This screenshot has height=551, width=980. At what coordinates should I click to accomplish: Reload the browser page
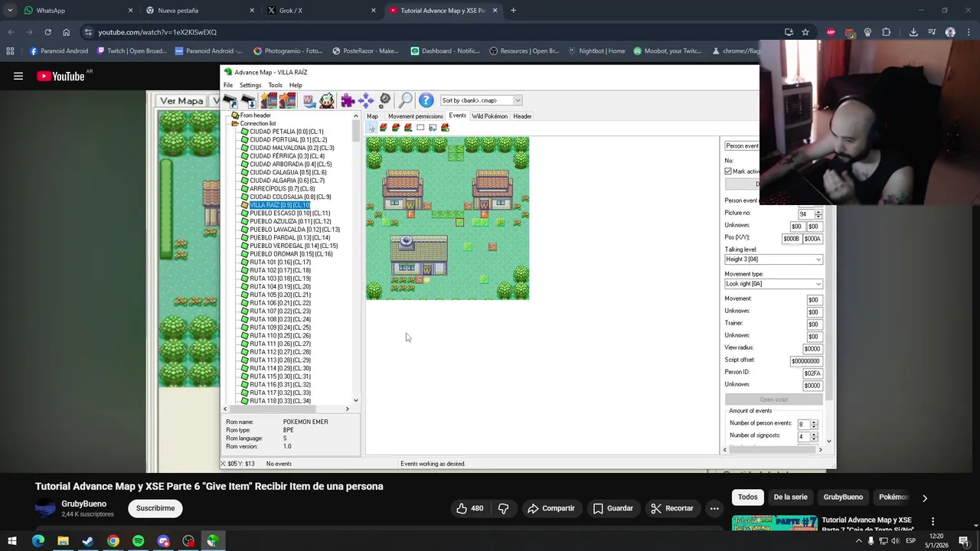47,32
